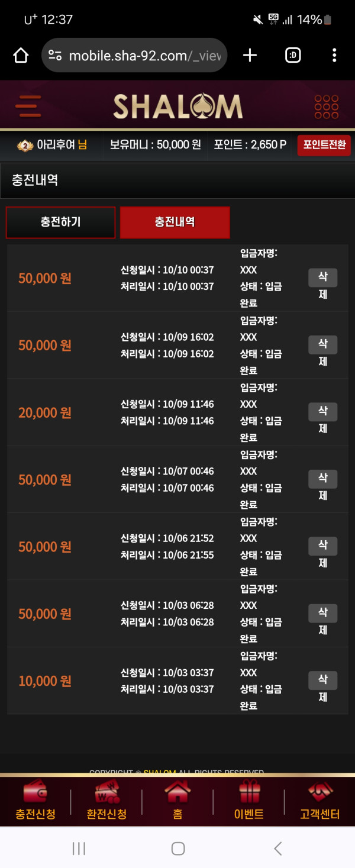Viewport: 355px width, 868px height.
Task: Tap the 환전신청 icon
Action: 106,792
